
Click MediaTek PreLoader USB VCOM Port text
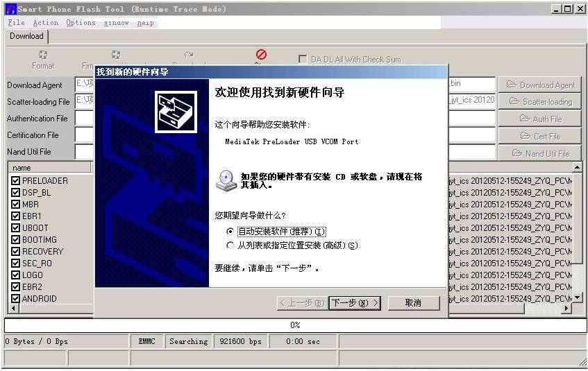pos(292,141)
